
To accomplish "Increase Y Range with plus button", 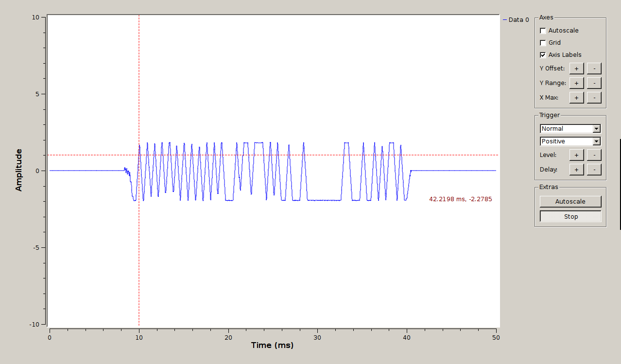I will tap(576, 83).
